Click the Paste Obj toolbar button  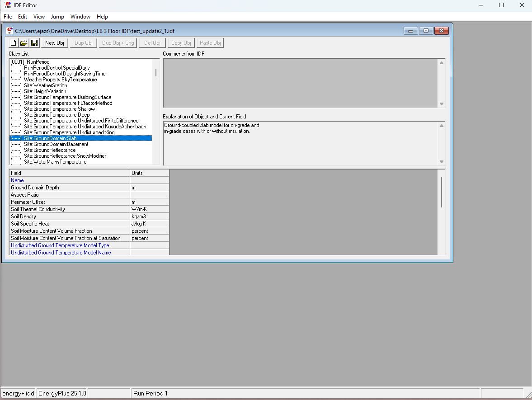tap(210, 42)
